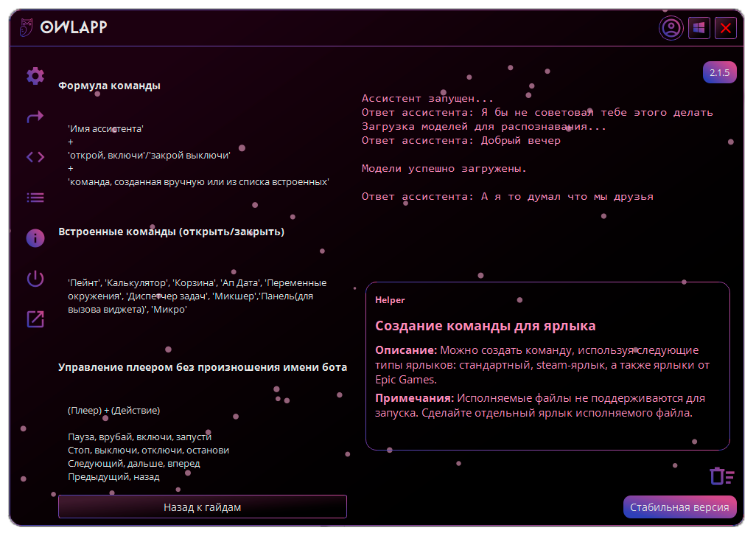Click the Windows icon next to close button

[699, 28]
